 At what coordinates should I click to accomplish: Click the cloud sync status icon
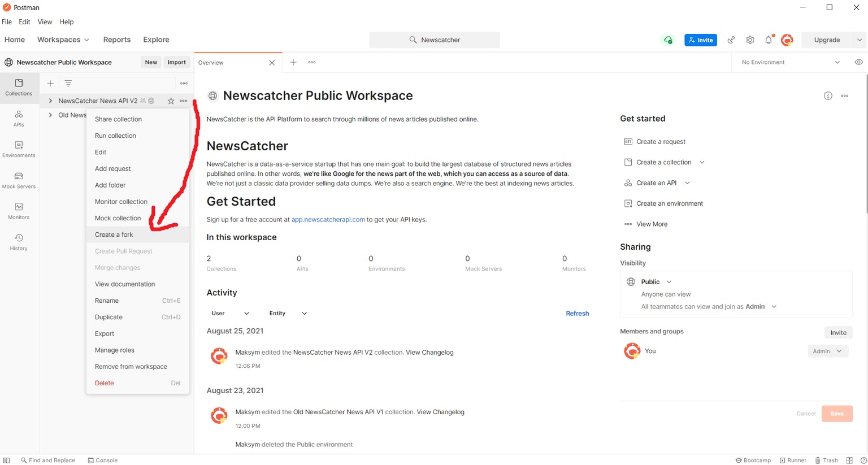coord(668,40)
